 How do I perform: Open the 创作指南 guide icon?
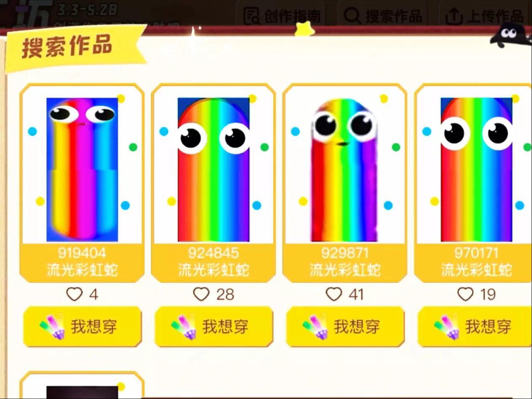252,16
